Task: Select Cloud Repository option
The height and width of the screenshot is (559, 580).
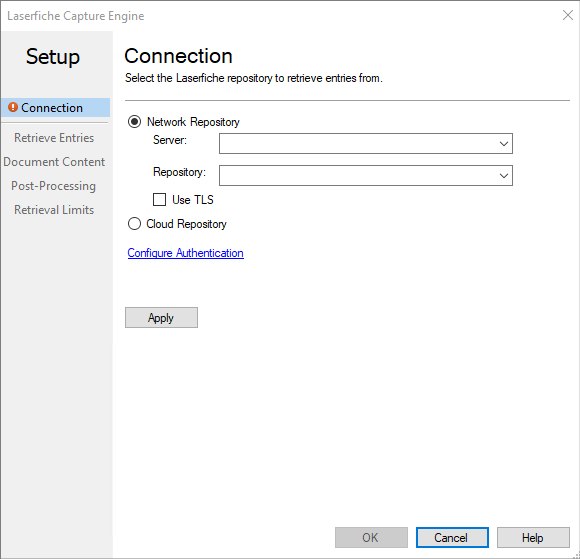Action: coord(134,224)
